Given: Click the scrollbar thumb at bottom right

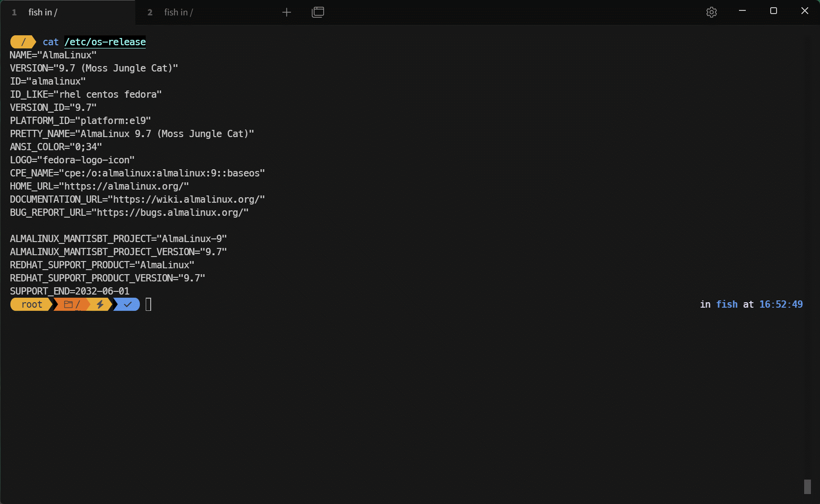Looking at the screenshot, I should click(807, 487).
